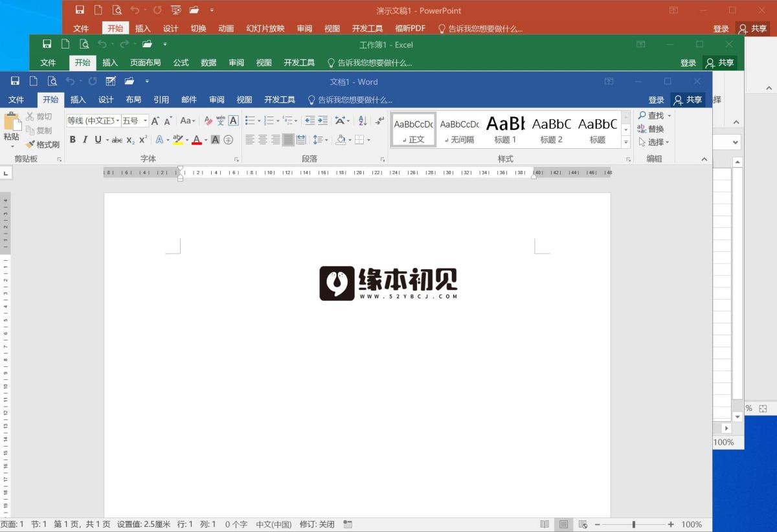Click the red font color button
Screen dimensions: 777x532
click(197, 140)
